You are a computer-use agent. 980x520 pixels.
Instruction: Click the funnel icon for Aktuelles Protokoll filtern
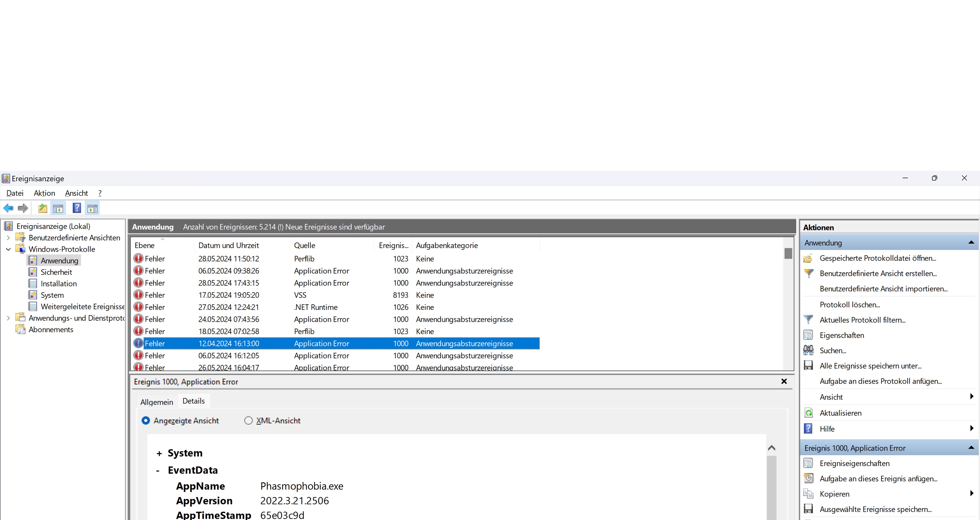808,320
